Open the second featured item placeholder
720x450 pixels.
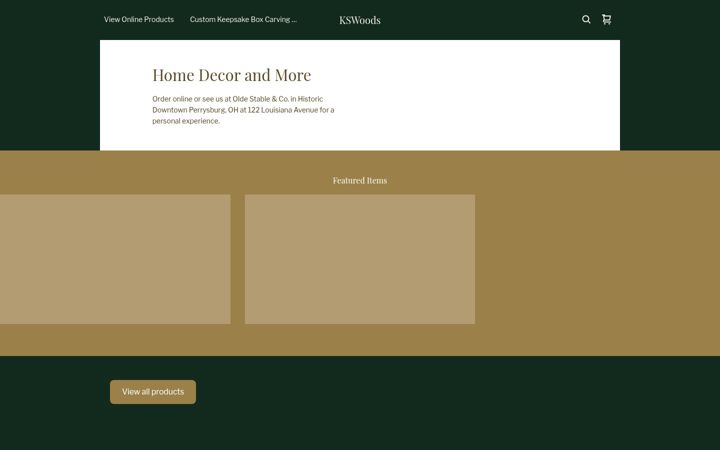point(360,259)
